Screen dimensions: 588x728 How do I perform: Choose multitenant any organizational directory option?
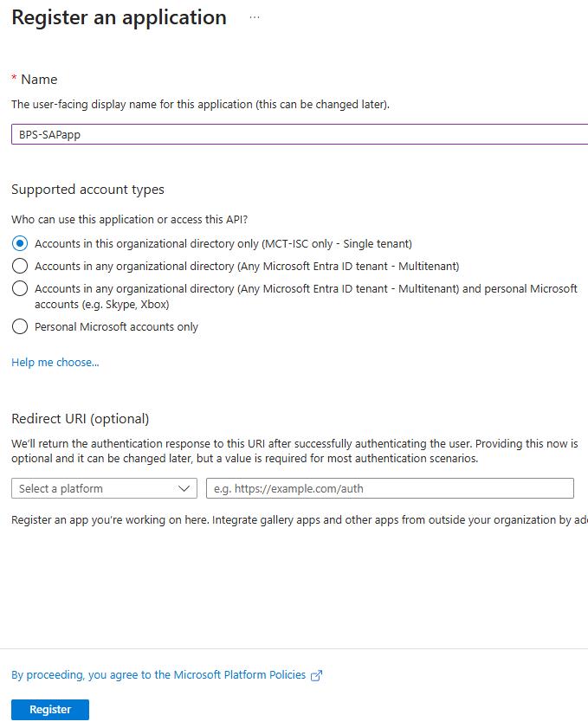[x=20, y=266]
